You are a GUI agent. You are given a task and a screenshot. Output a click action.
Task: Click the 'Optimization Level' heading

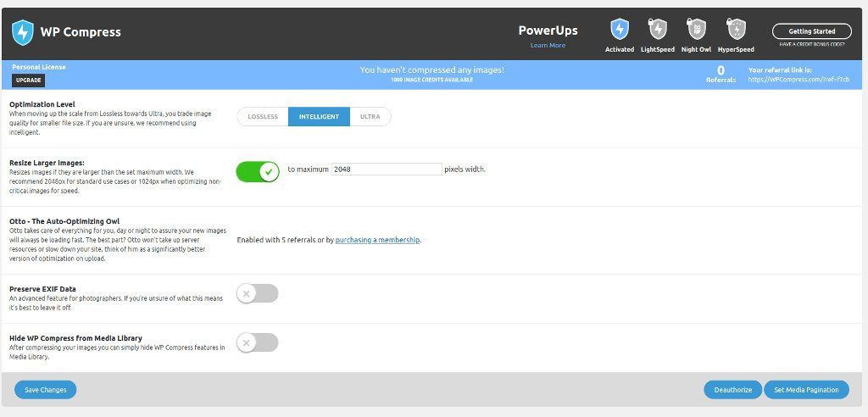pos(42,104)
